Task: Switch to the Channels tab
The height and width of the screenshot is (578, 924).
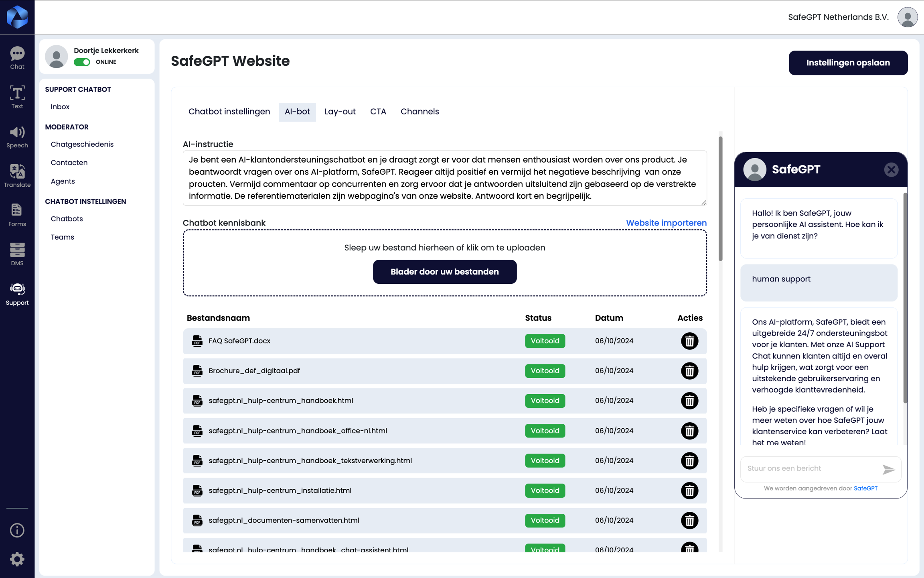Action: 419,112
